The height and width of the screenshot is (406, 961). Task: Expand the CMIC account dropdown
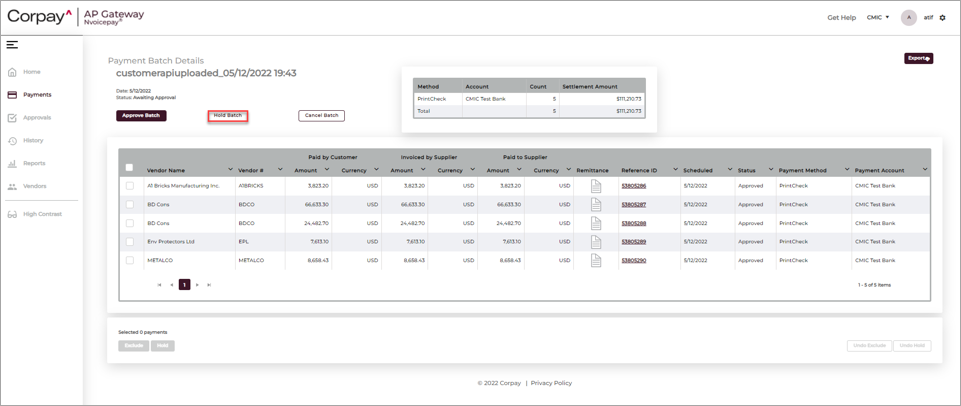pos(878,18)
